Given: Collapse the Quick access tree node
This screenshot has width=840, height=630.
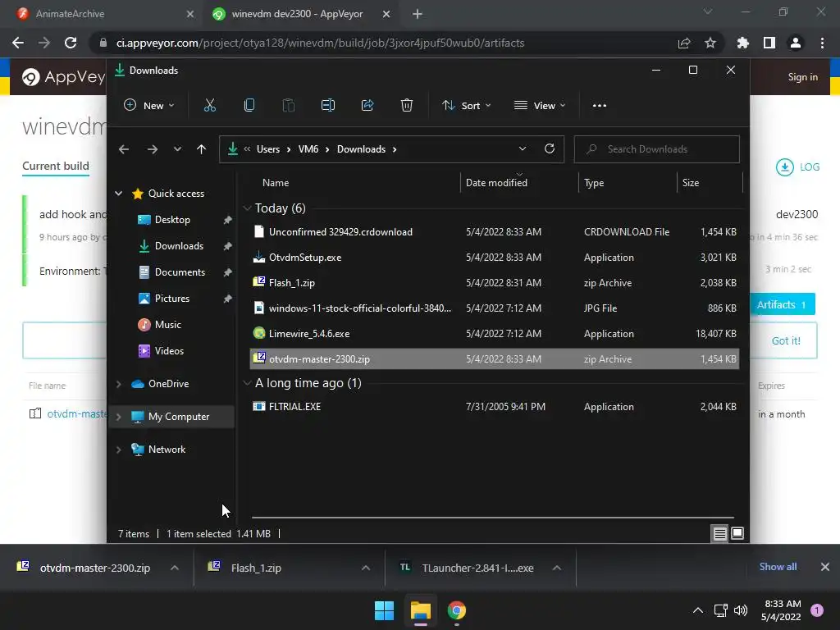Looking at the screenshot, I should point(119,194).
